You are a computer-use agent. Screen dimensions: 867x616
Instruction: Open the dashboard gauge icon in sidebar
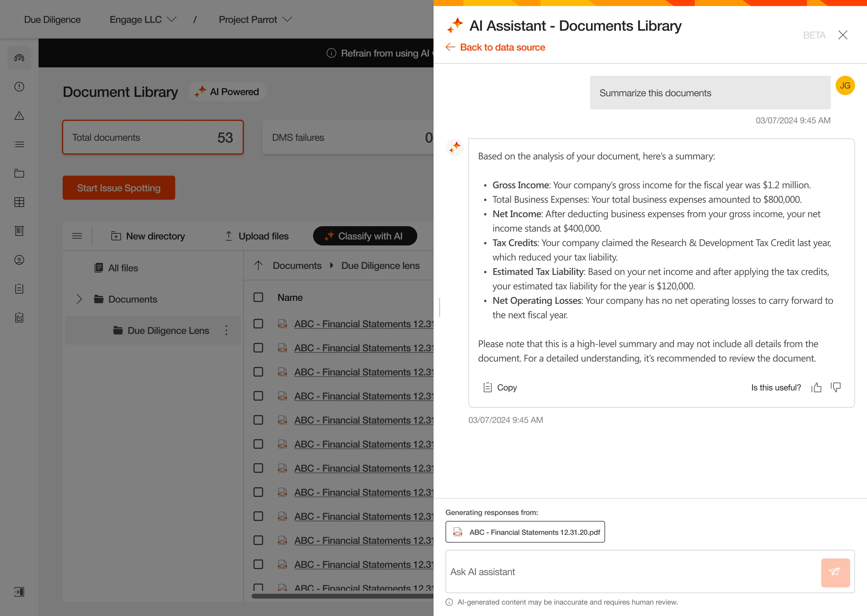click(19, 58)
